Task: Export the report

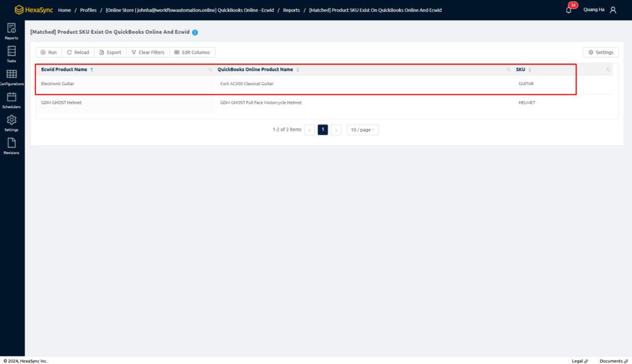Action: pos(110,52)
